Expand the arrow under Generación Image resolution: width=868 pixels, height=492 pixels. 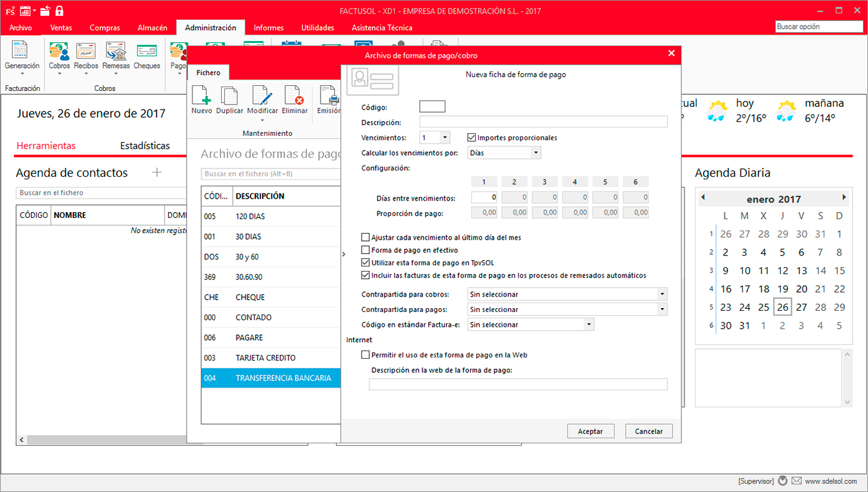coord(22,74)
